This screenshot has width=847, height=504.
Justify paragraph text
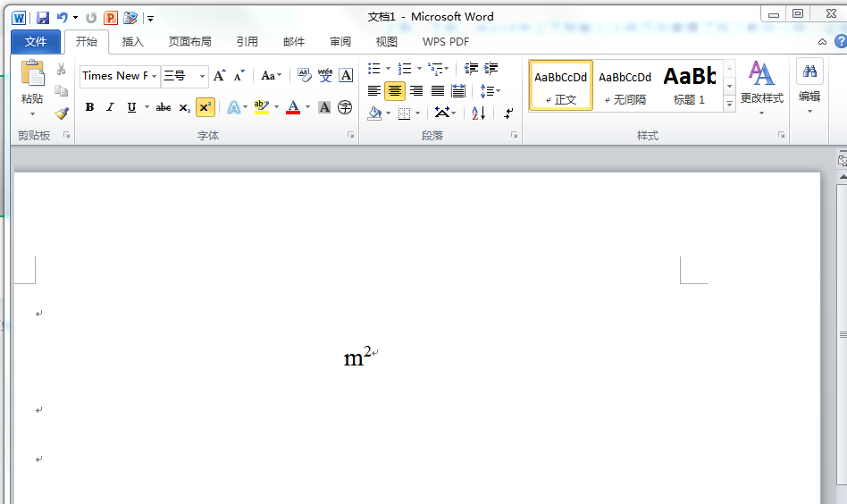438,91
